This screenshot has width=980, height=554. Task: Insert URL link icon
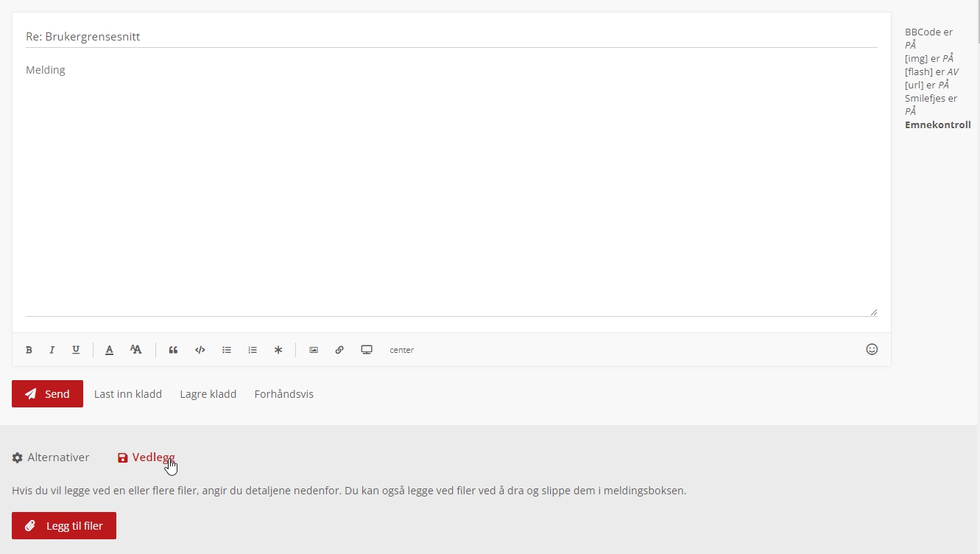pos(339,350)
